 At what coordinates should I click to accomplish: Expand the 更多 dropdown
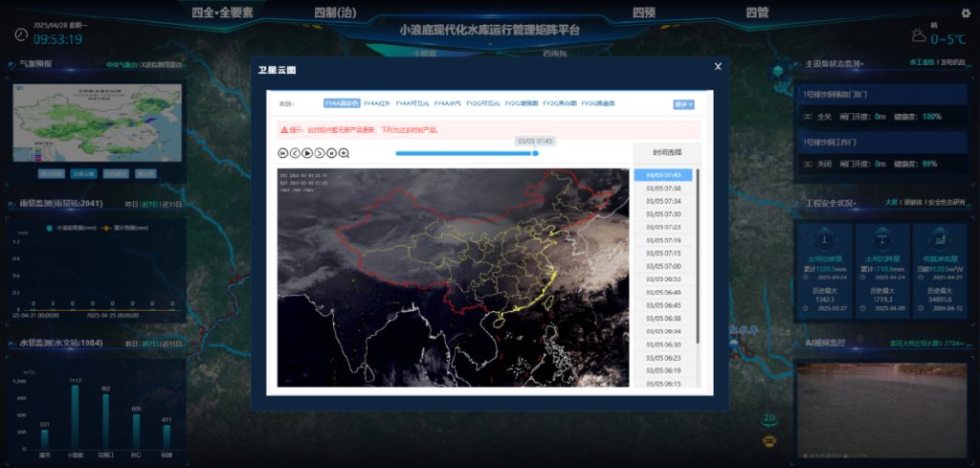click(682, 104)
